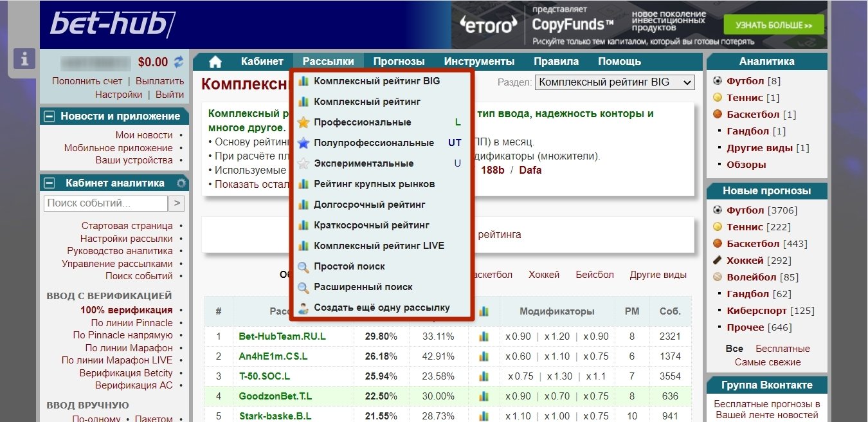Click the УЗНАТЬ БОЛЬШЕ green button

click(x=774, y=25)
